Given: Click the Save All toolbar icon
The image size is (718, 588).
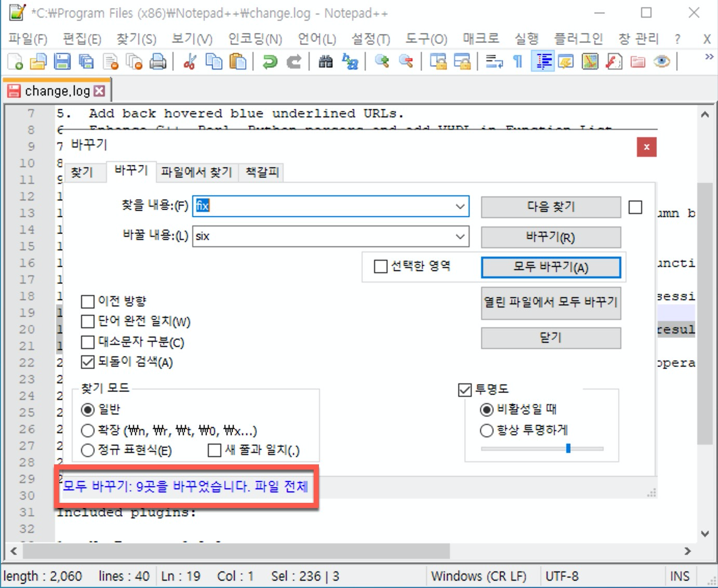Looking at the screenshot, I should 86,62.
